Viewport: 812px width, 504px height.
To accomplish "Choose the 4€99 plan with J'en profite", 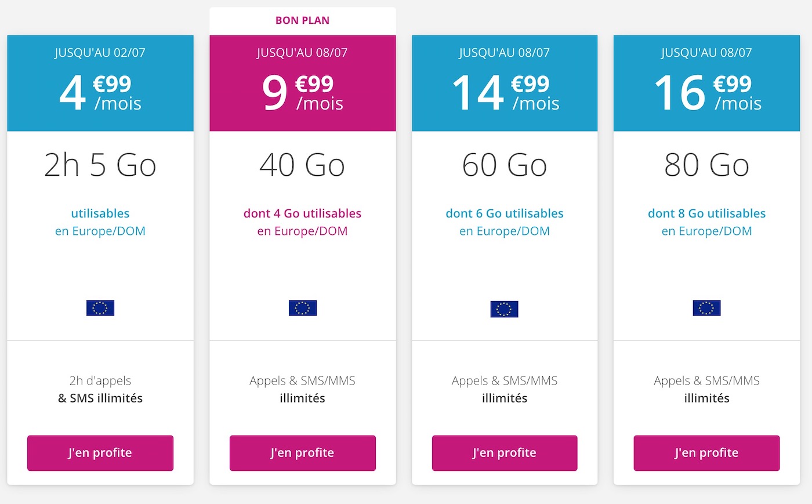I will (100, 453).
